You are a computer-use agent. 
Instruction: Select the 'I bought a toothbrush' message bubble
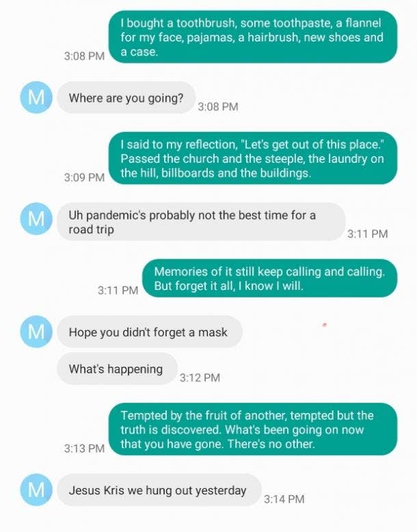click(x=253, y=37)
